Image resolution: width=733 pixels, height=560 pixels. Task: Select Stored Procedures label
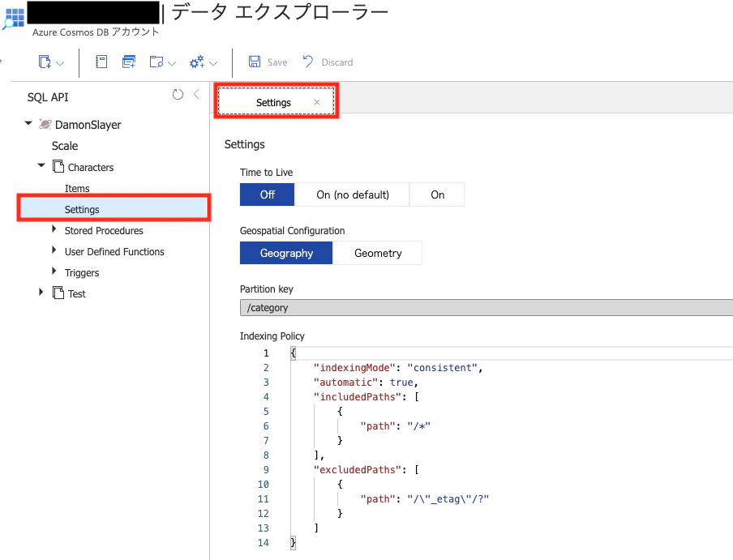[x=104, y=230]
